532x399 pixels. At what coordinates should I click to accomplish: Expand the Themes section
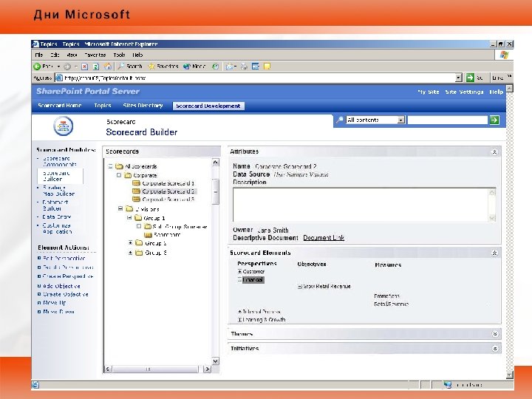click(x=494, y=334)
